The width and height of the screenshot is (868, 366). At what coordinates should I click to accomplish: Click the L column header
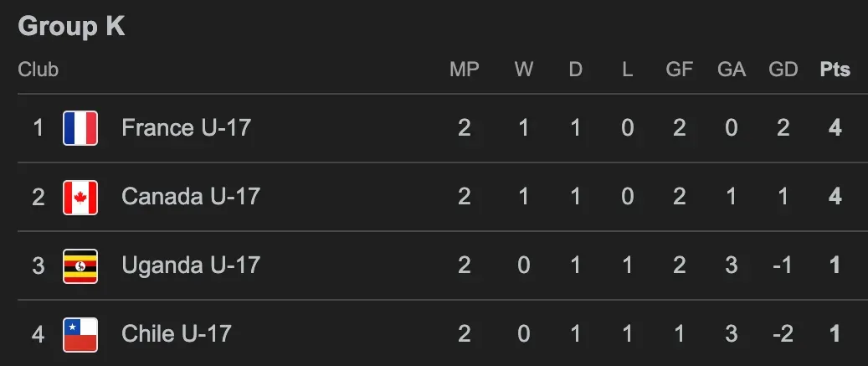tap(628, 70)
